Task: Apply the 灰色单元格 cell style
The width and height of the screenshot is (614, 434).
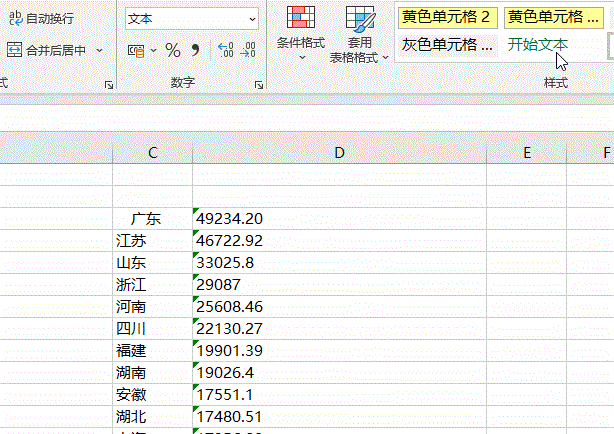Action: [448, 45]
